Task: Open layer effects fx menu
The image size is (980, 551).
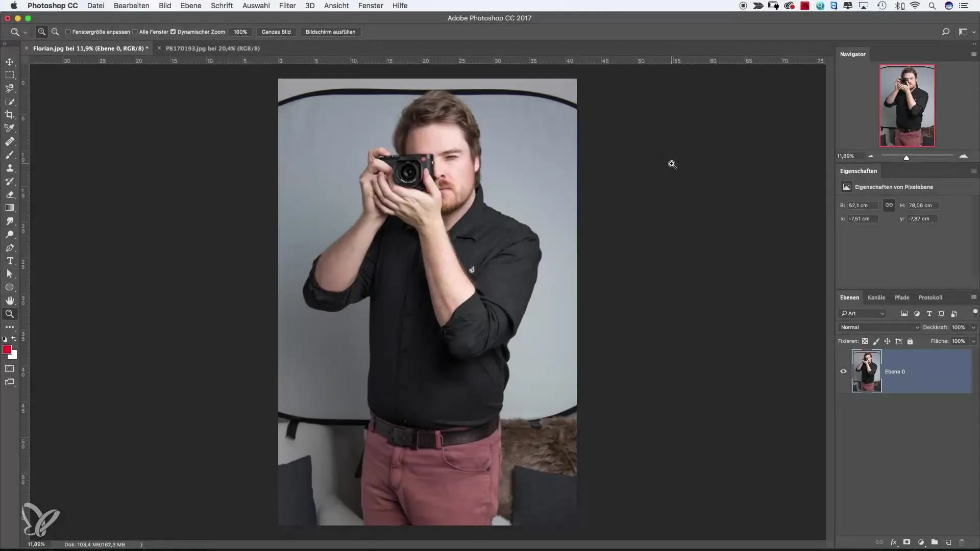Action: (894, 542)
